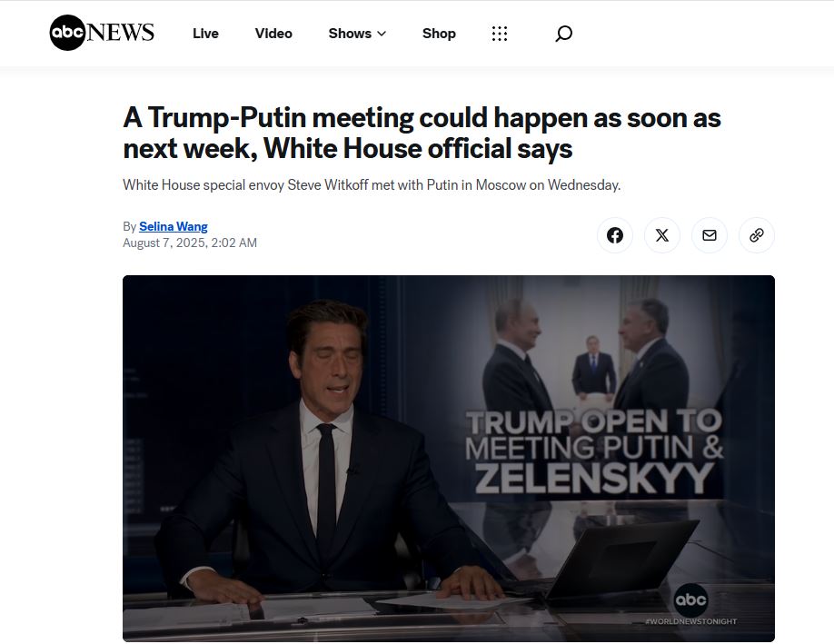The height and width of the screenshot is (644, 834).
Task: Click the #WORLDNEWSTONIGHT hashtag in video
Action: coord(690,621)
